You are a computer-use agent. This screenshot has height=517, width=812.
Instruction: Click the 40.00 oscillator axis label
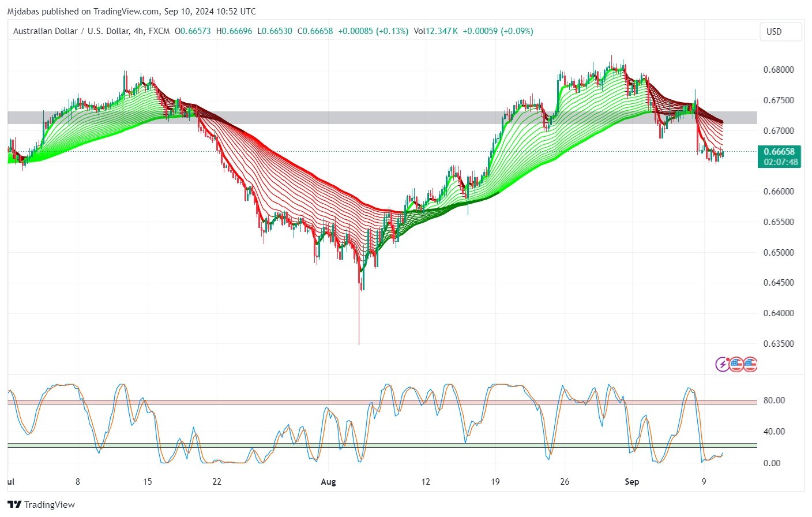coord(774,432)
